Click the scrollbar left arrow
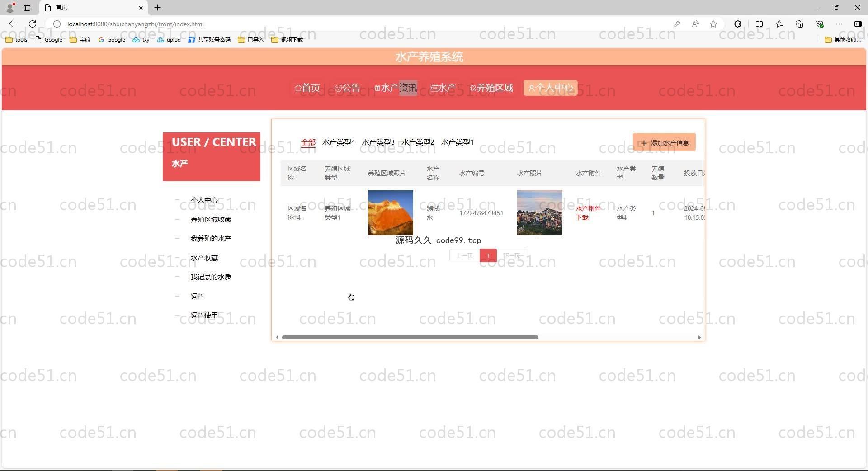The height and width of the screenshot is (471, 868). coord(277,337)
